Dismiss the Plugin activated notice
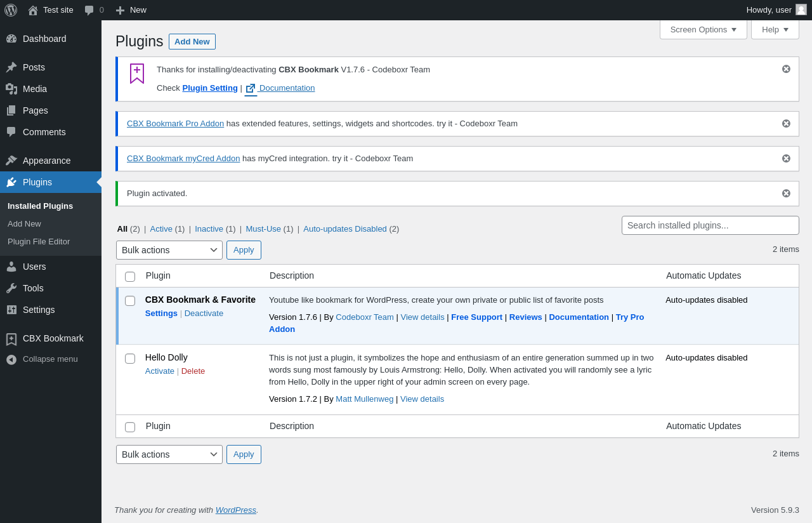The height and width of the screenshot is (523, 812). (786, 194)
